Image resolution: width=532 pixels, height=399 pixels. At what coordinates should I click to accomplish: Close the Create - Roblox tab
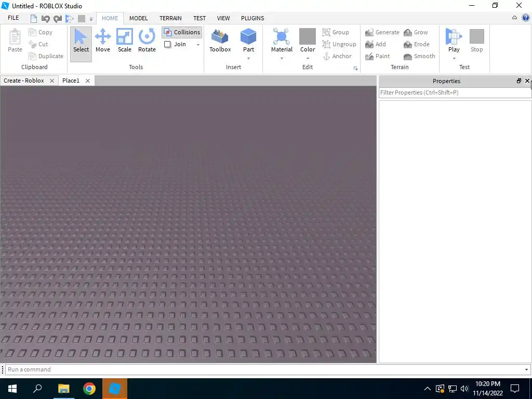pyautogui.click(x=52, y=81)
